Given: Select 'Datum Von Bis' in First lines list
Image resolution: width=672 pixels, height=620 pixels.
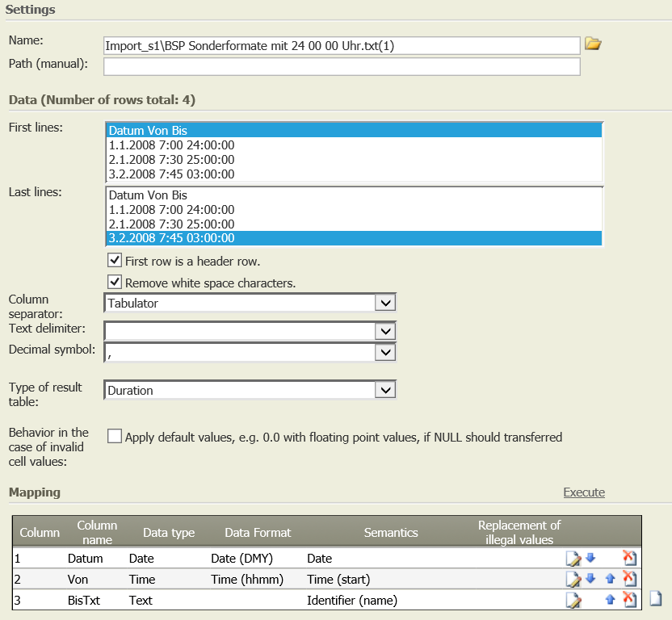Looking at the screenshot, I should coord(354,130).
